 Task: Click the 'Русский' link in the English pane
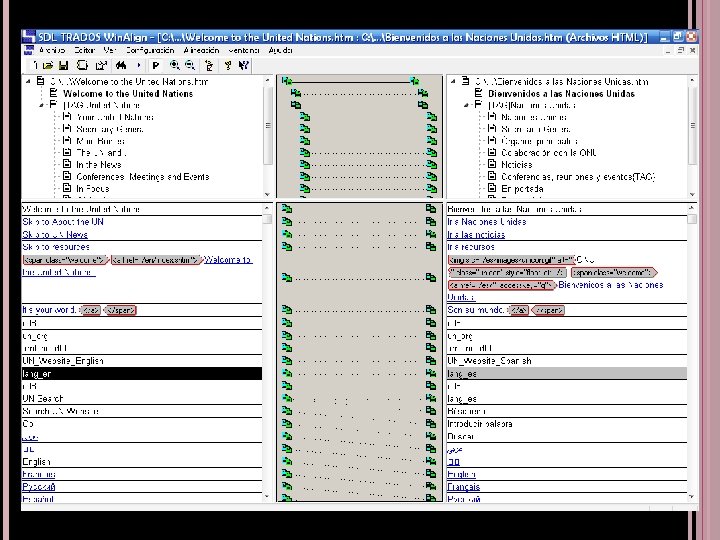pyautogui.click(x=39, y=486)
